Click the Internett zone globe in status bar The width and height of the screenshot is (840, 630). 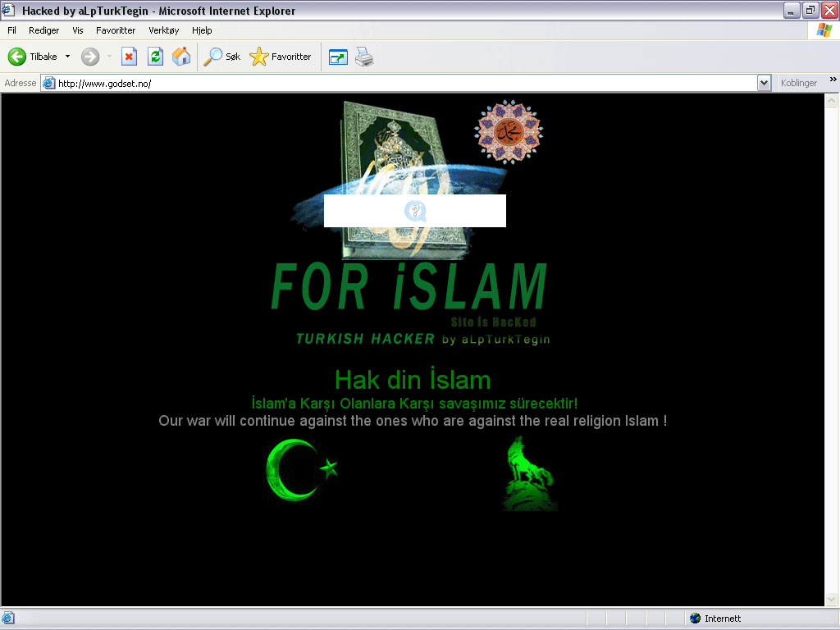pos(696,619)
